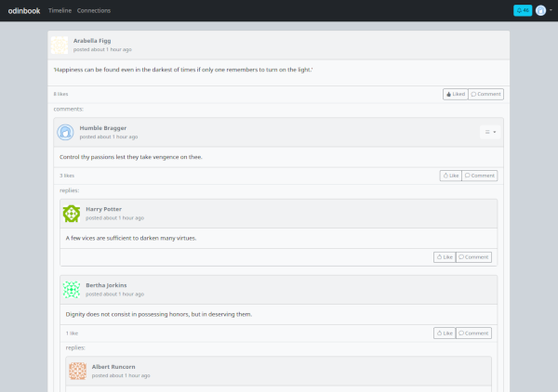558x392 pixels.
Task: View the 8 likes on Arabella's post
Action: point(60,94)
